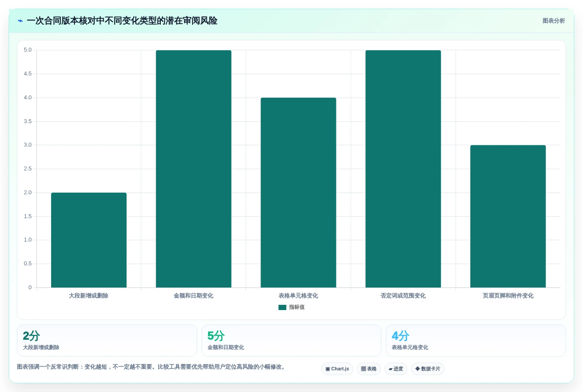Click the chart title text
The height and width of the screenshot is (392, 583).
pos(122,21)
